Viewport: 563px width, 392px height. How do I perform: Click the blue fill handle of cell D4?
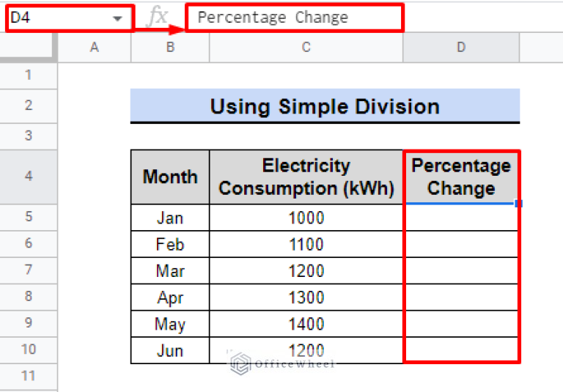coord(518,204)
